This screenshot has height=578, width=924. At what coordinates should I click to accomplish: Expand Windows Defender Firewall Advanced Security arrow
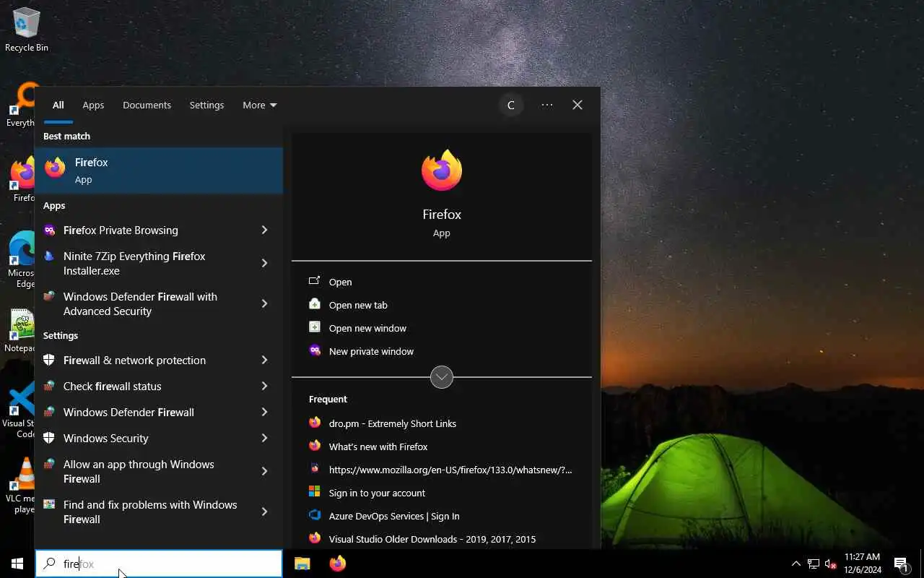pyautogui.click(x=264, y=303)
